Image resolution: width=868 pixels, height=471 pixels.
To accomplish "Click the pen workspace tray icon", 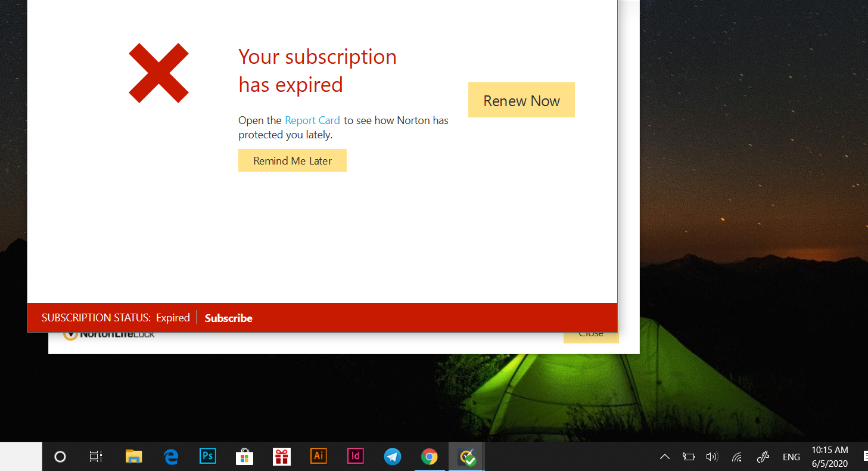I will (x=763, y=457).
